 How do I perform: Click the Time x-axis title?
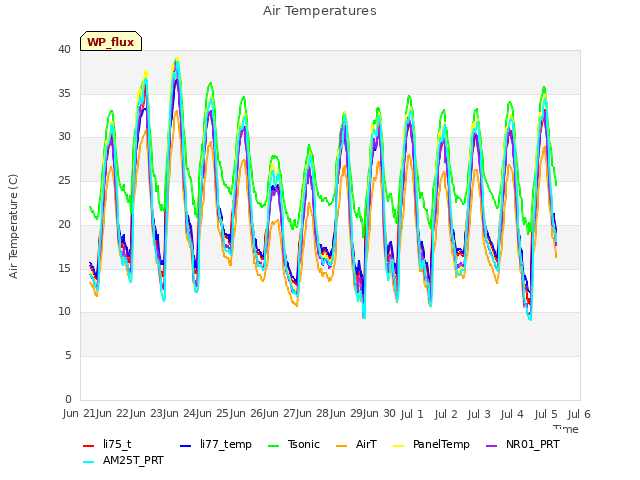tap(566, 429)
